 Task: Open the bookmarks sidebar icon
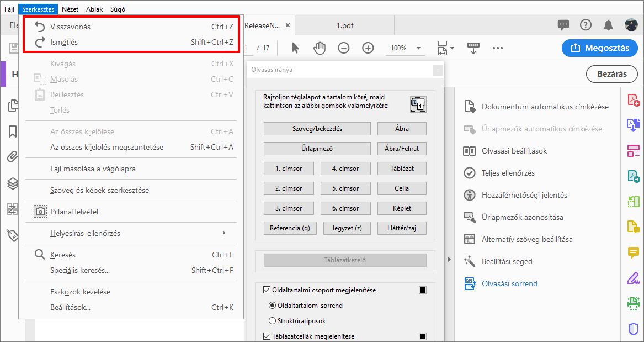click(13, 131)
